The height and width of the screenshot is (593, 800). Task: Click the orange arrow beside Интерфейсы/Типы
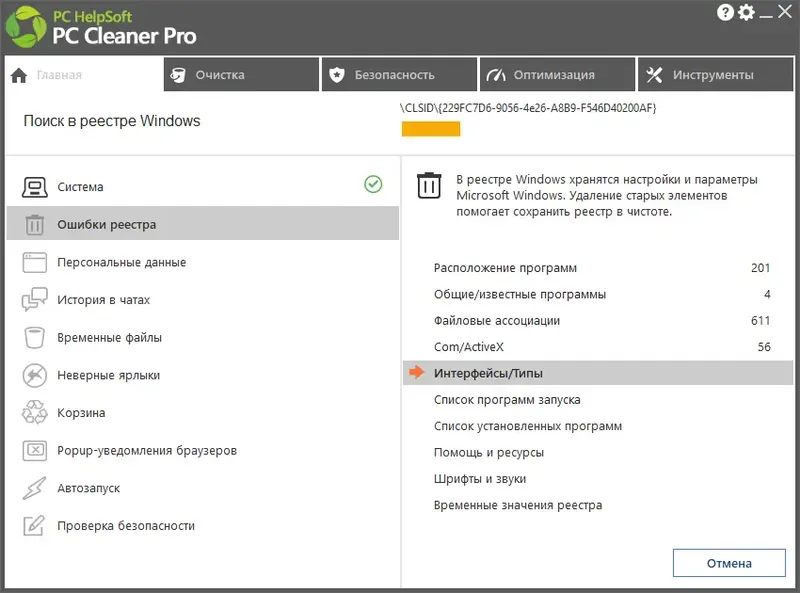(417, 372)
